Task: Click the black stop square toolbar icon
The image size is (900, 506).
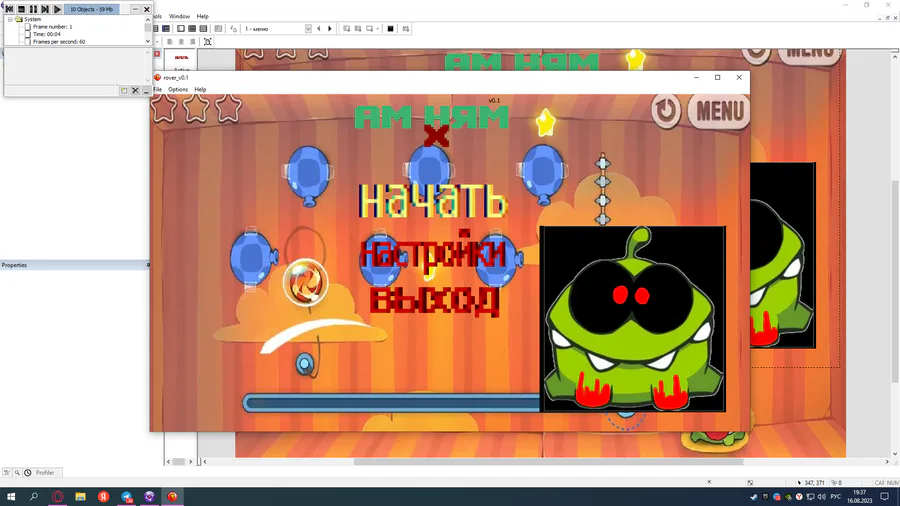Action: click(390, 29)
